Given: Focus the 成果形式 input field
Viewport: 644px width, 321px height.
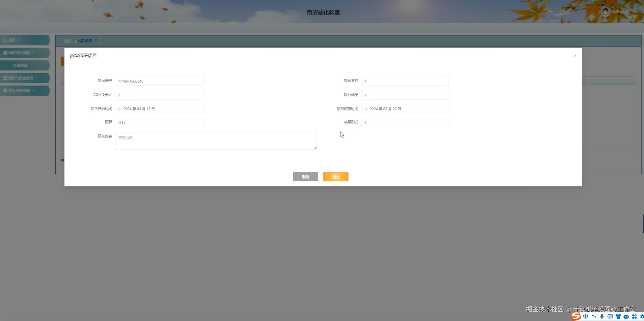Looking at the screenshot, I should tap(405, 123).
